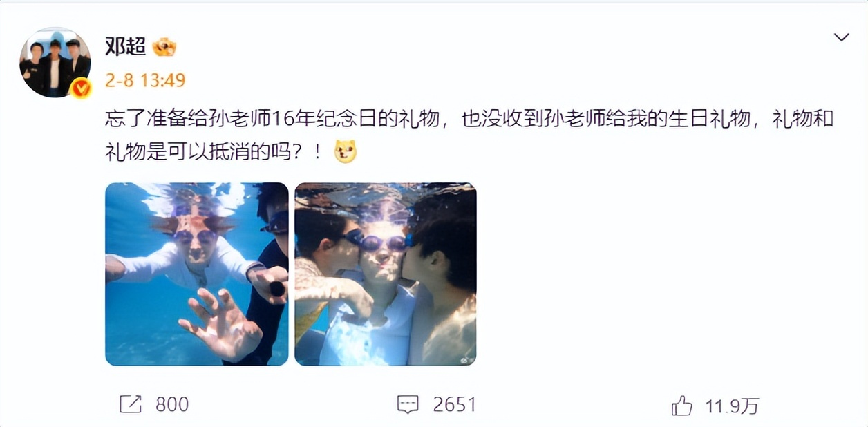Open 邓超's round profile avatar
The height and width of the screenshot is (427, 868).
point(55,62)
